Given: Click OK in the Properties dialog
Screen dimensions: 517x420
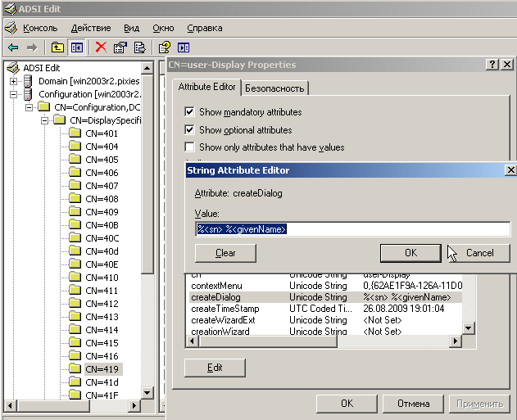Looking at the screenshot, I should coord(347,404).
